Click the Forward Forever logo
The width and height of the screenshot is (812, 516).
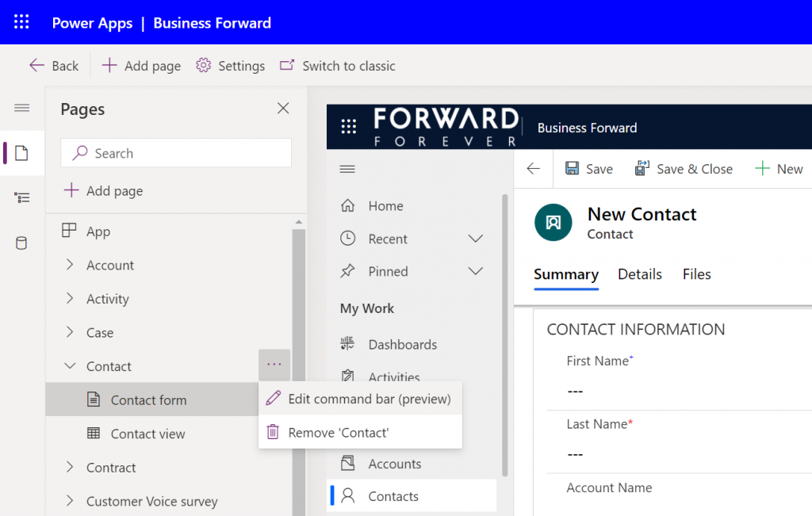tap(446, 127)
